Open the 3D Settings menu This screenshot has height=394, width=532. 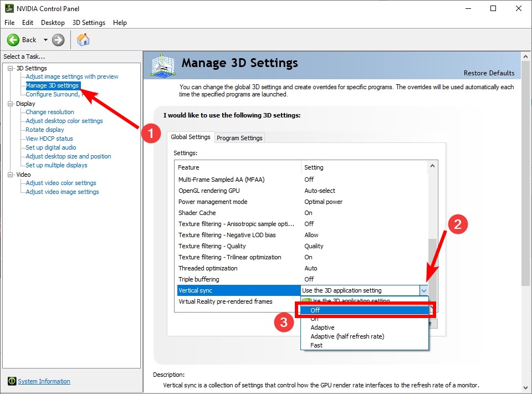(89, 23)
